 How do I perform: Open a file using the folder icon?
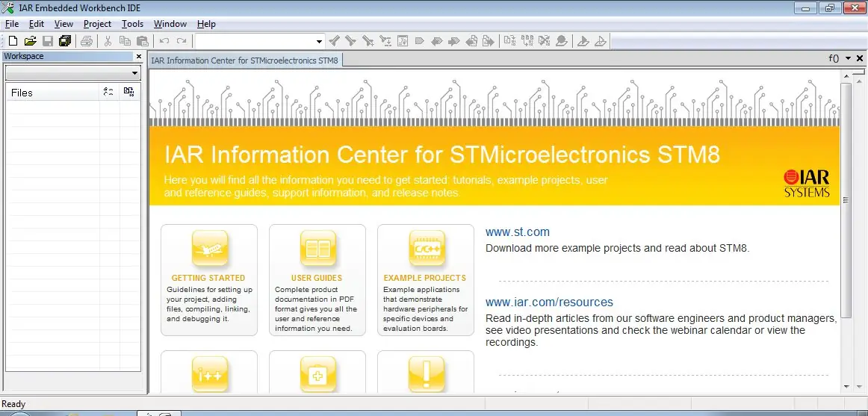[x=31, y=41]
